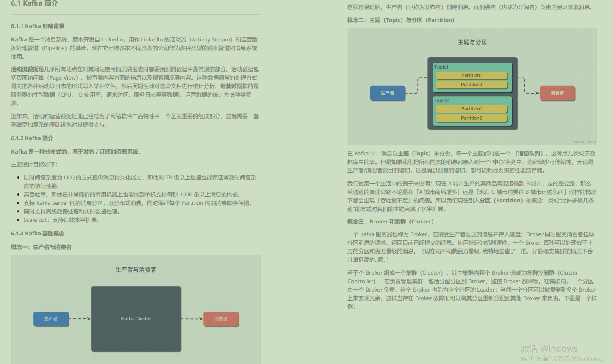Viewport: 613px width, 364px height.
Task: Click the heading '概念一：生产者与消费者'
Action: tap(41, 247)
